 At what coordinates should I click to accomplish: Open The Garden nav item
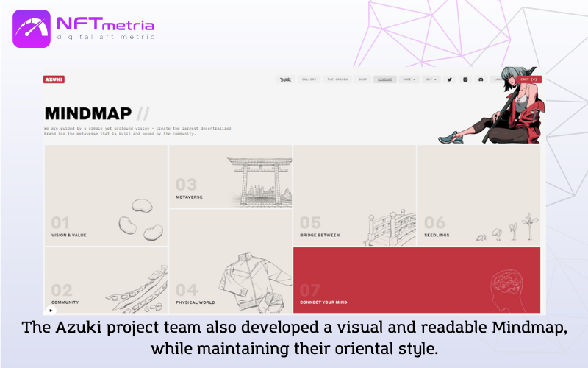click(337, 79)
